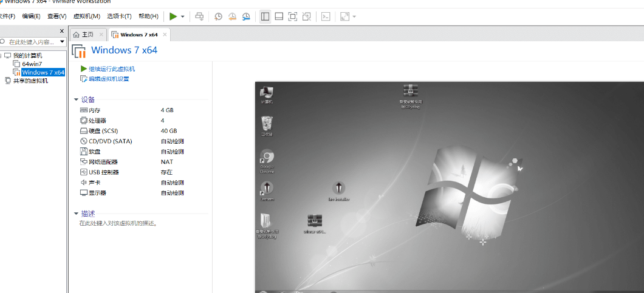Click the 显示器 display device icon
The image size is (644, 293).
[84, 192]
